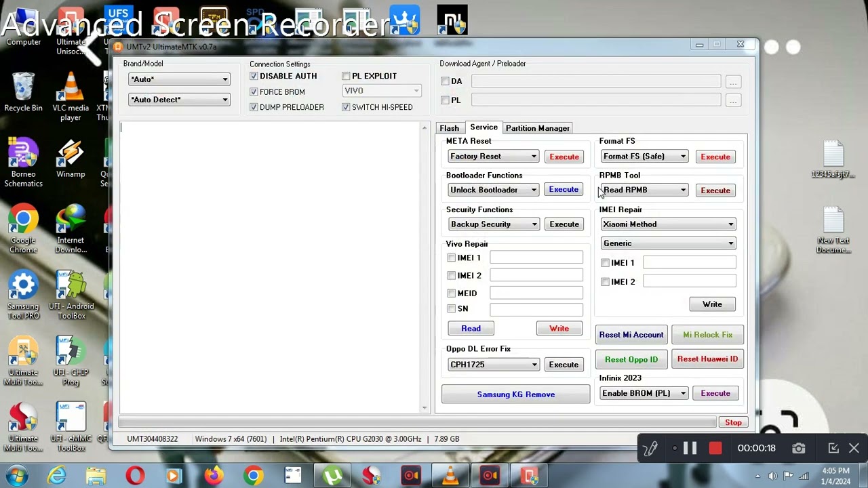Open the CPH1725 model dropdown
This screenshot has width=868, height=488.
pyautogui.click(x=493, y=365)
